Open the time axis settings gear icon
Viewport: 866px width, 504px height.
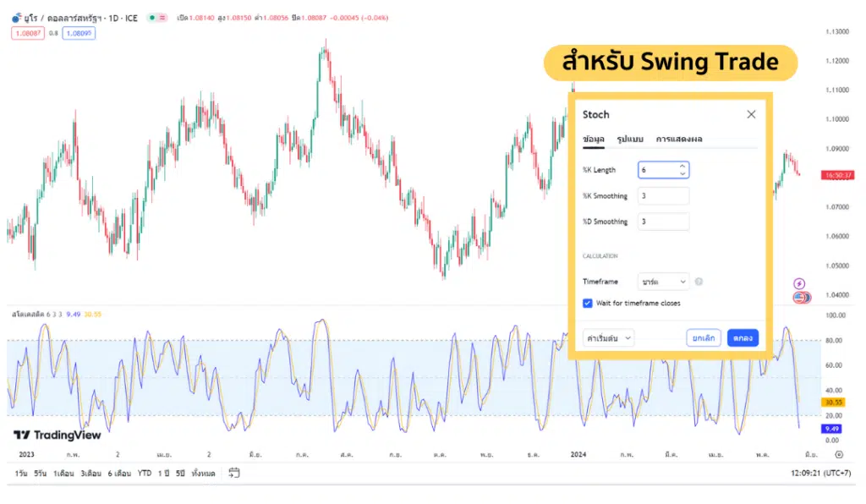(x=839, y=454)
